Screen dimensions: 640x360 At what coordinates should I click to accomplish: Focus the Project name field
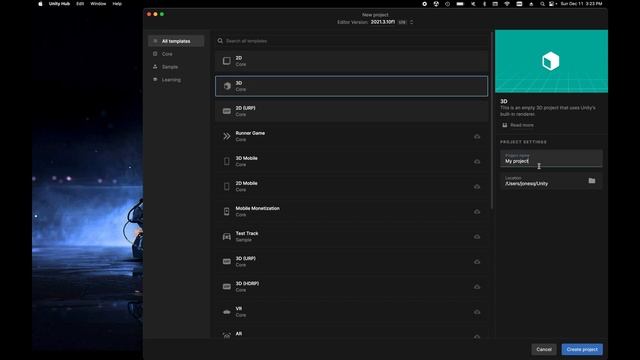coord(551,158)
